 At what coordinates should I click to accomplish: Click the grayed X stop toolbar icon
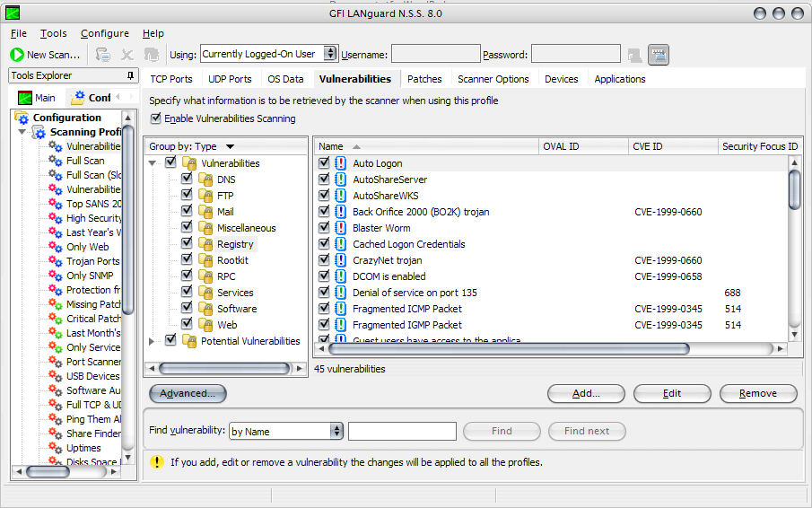click(127, 55)
